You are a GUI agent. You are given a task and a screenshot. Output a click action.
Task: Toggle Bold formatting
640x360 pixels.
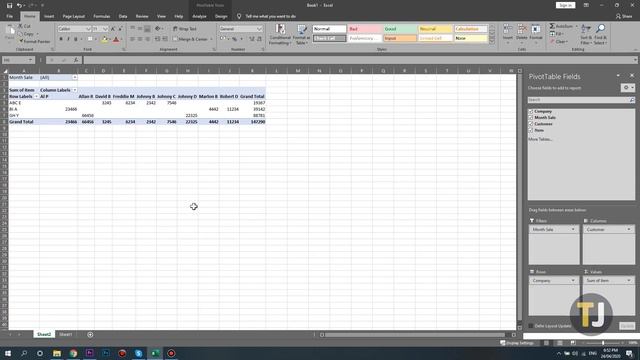tap(61, 39)
